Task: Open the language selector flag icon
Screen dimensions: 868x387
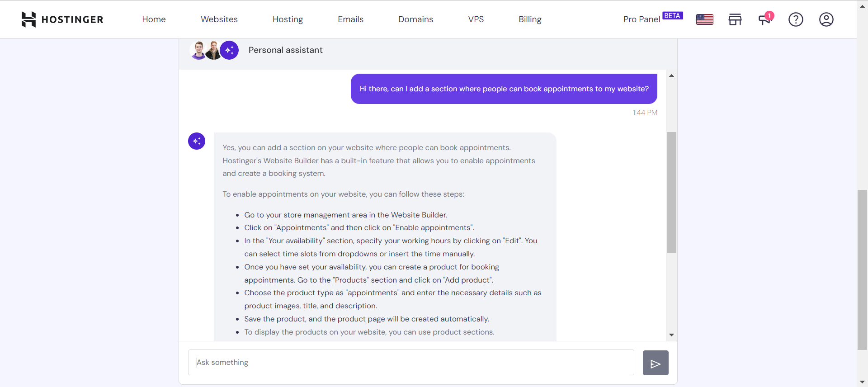Action: click(704, 19)
